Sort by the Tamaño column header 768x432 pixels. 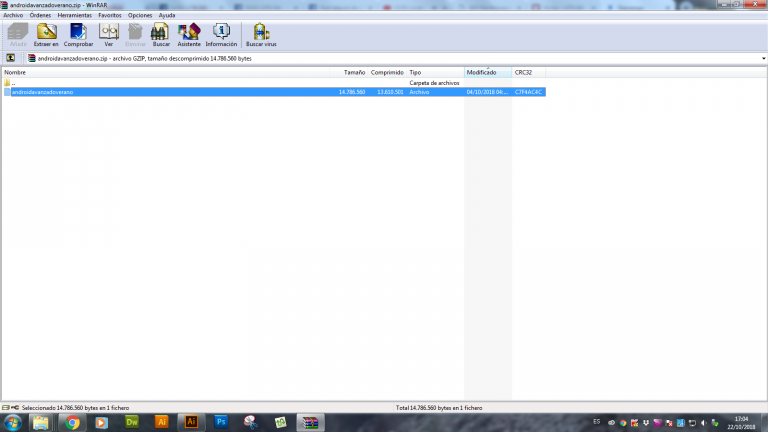coord(354,72)
